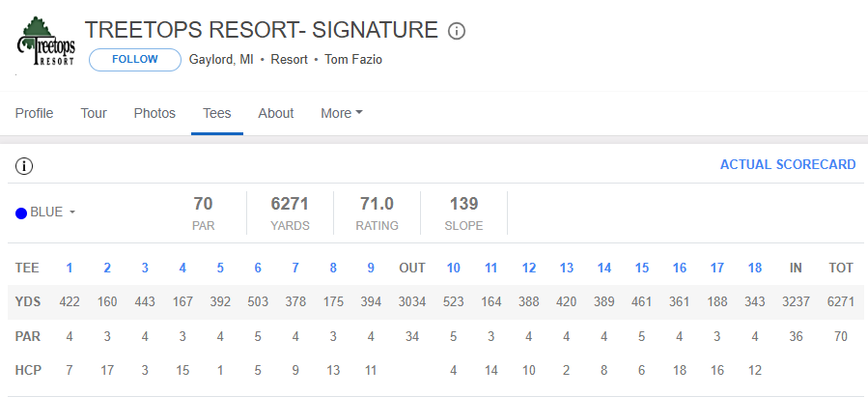This screenshot has height=397, width=868.
Task: Click the blue tee color dot
Action: 21,213
